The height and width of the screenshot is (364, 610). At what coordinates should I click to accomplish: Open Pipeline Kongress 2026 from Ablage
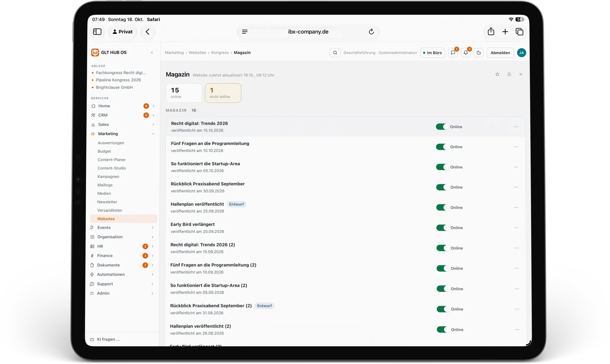coord(118,80)
